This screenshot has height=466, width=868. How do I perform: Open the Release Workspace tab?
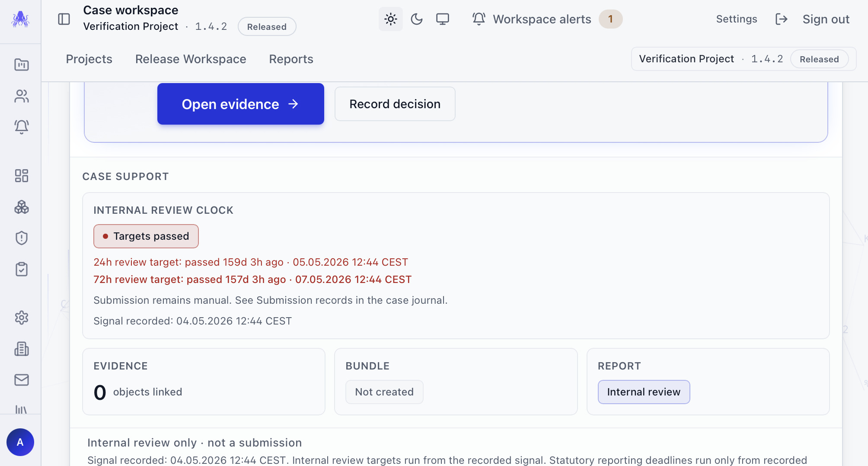[x=191, y=59]
